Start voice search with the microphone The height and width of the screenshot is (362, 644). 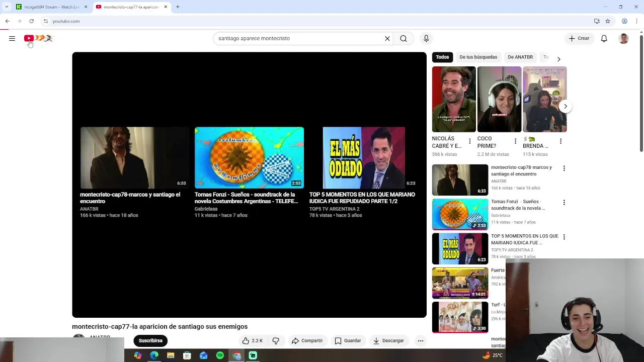[x=426, y=38]
